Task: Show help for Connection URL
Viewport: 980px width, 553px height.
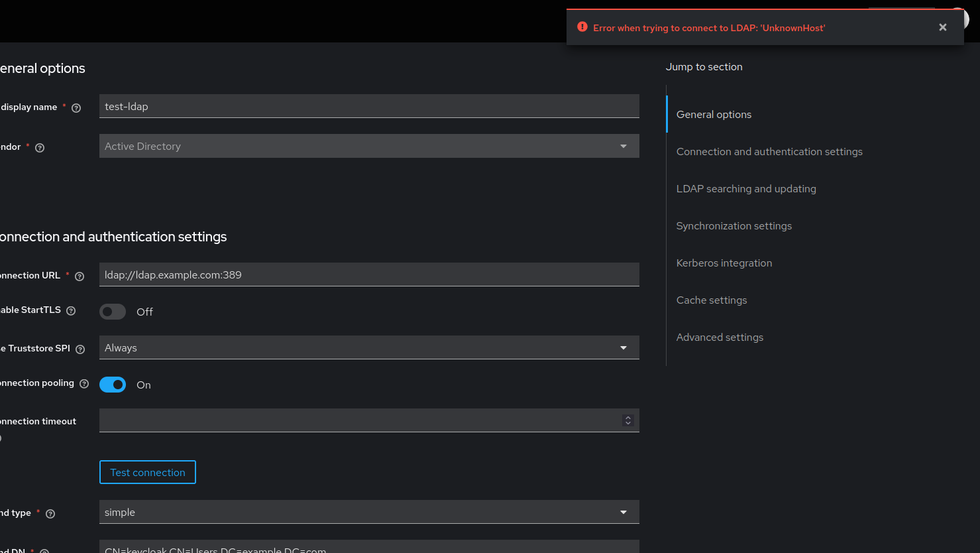Action: coord(80,276)
